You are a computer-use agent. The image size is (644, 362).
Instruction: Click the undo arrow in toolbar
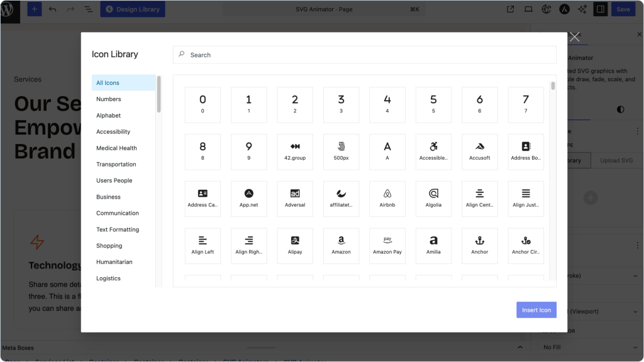(53, 9)
